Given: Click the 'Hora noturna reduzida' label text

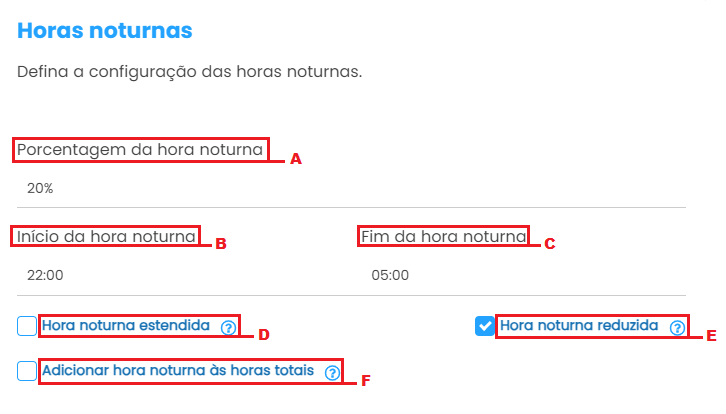Looking at the screenshot, I should 579,326.
